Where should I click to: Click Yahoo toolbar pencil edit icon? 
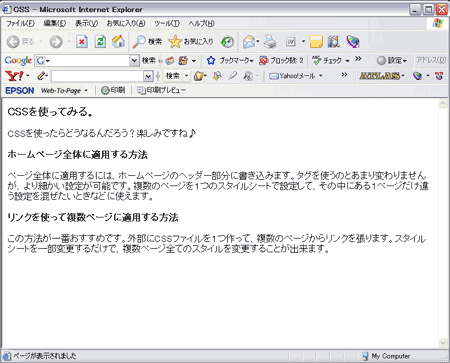pyautogui.click(x=41, y=76)
